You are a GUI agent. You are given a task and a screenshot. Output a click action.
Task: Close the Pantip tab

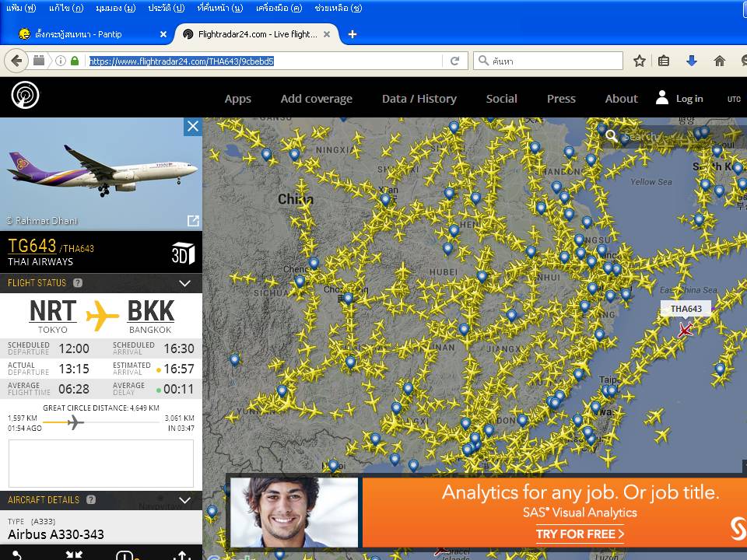163,34
